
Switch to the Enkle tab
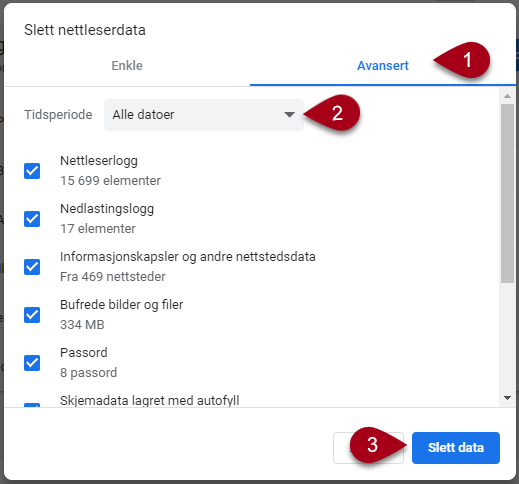[127, 66]
